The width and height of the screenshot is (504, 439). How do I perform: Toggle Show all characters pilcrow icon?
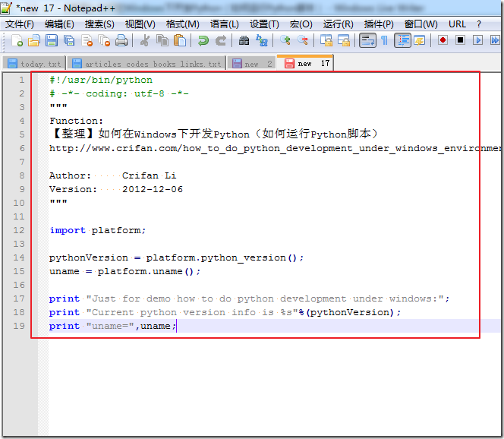[384, 41]
